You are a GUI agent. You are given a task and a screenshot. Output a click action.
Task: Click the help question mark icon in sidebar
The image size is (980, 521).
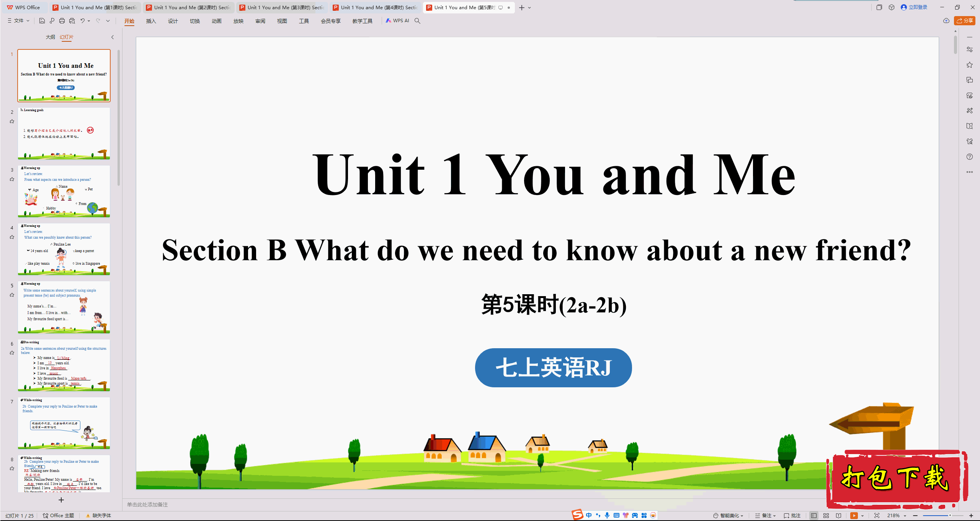(x=970, y=157)
